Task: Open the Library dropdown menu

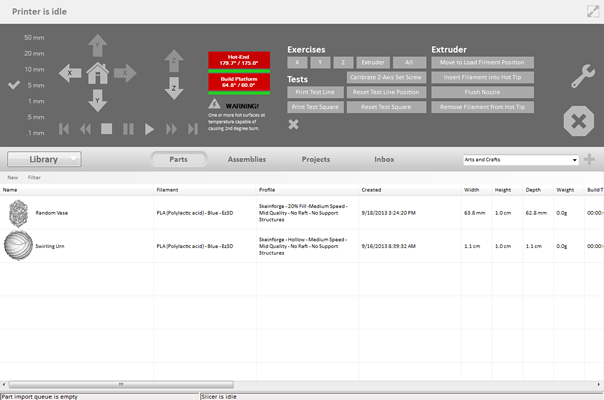Action: pyautogui.click(x=43, y=159)
